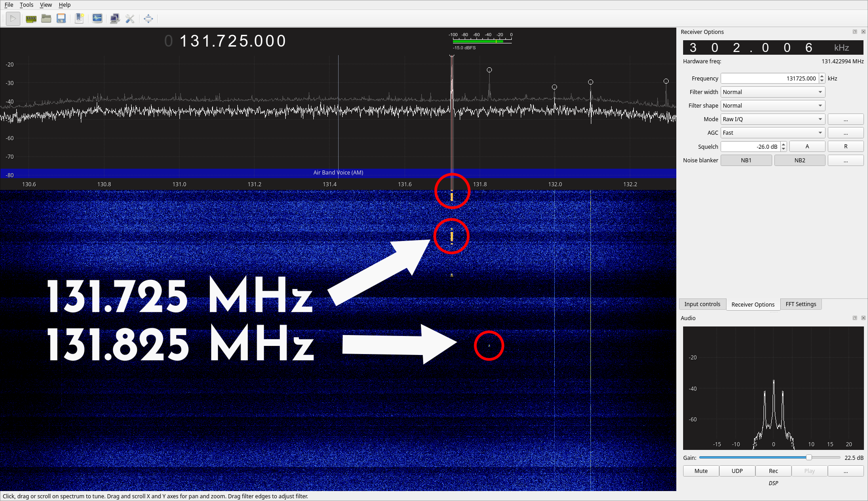Viewport: 868px width, 501px height.
Task: Raise squelch level with the up arrow
Action: point(783,144)
